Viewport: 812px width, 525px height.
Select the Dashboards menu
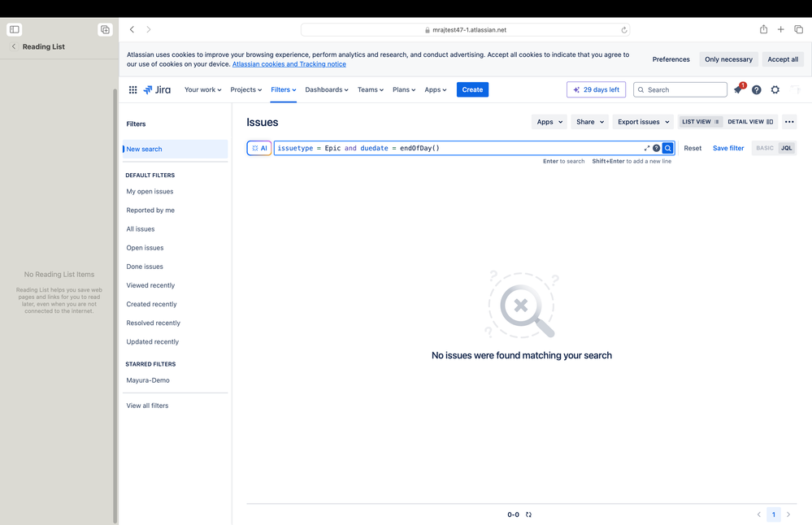click(x=326, y=89)
